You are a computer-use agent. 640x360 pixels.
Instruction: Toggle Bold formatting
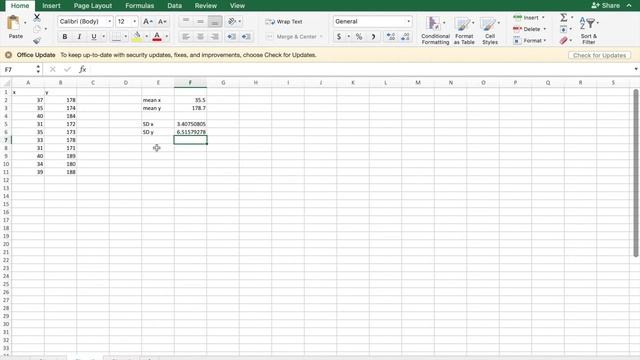[x=64, y=37]
